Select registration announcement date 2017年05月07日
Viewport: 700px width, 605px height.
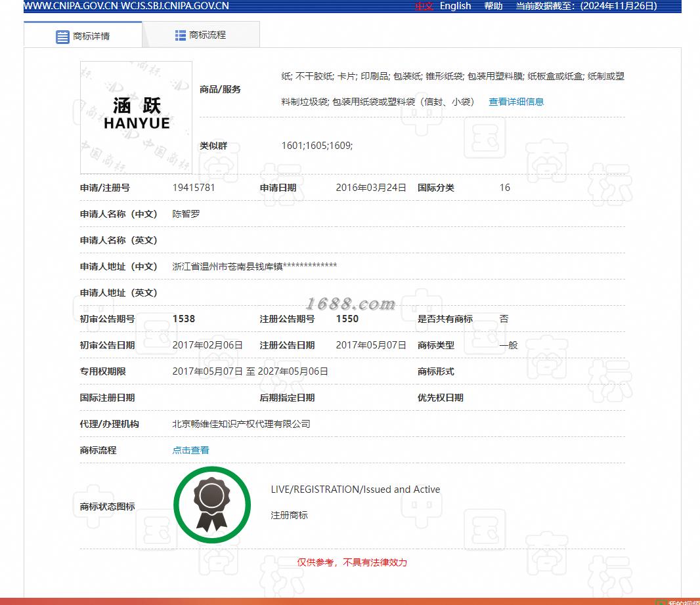371,345
